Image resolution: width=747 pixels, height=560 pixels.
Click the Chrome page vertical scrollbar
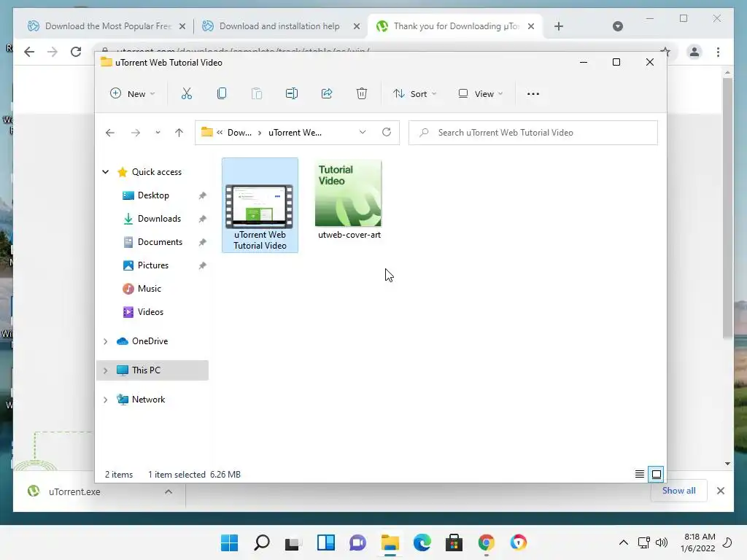(x=727, y=207)
